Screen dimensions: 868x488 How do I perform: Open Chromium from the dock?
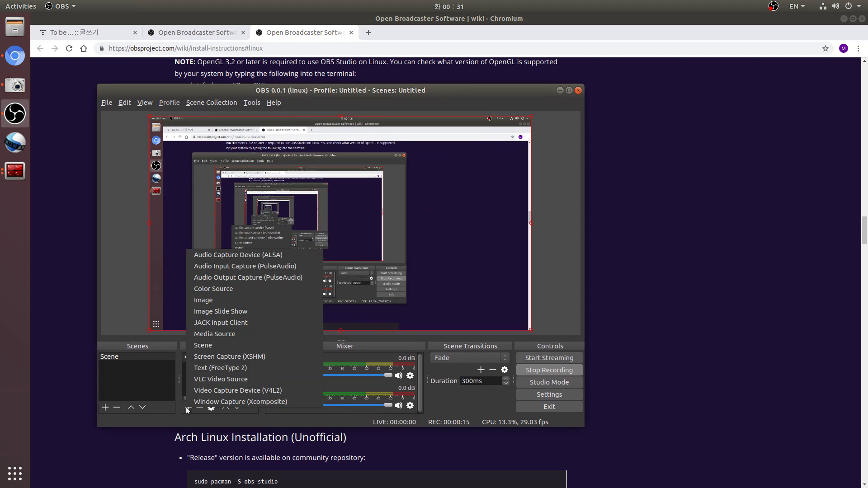[x=15, y=56]
